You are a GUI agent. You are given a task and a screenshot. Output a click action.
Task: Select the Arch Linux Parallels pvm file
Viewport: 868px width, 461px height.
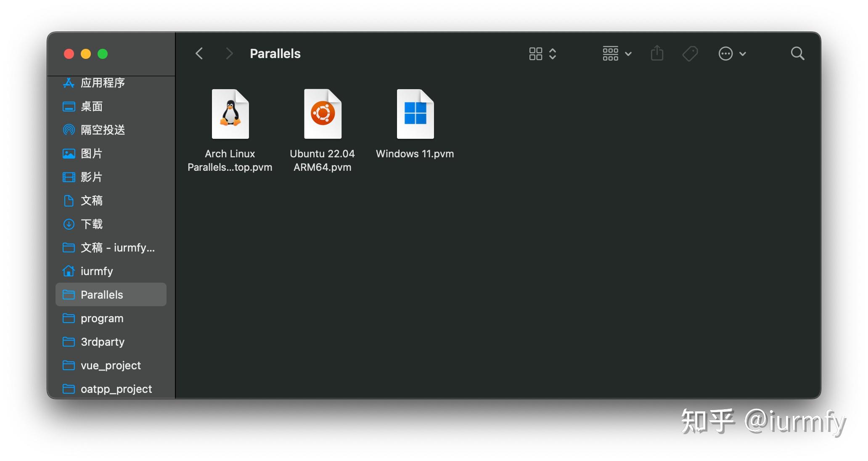[230, 114]
